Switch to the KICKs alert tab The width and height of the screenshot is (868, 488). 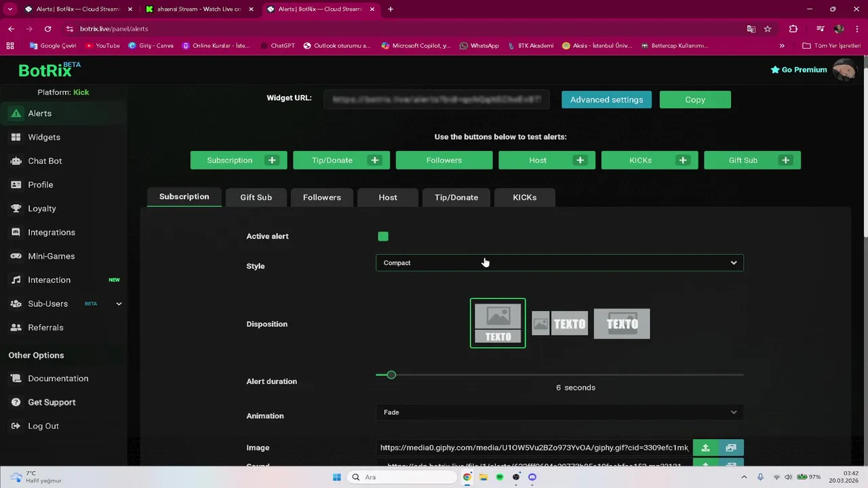pos(525,197)
